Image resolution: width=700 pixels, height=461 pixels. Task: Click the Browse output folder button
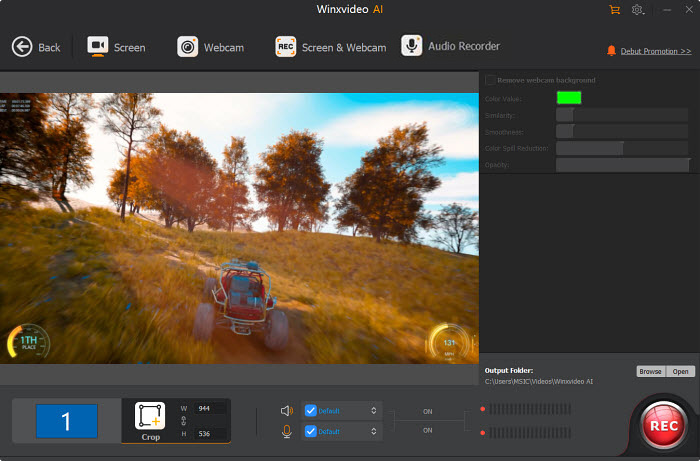coord(650,371)
